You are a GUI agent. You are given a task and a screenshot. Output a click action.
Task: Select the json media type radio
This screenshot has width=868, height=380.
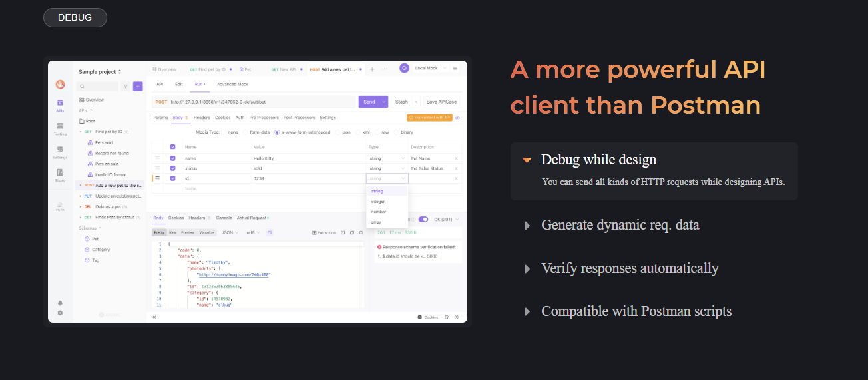pyautogui.click(x=337, y=132)
